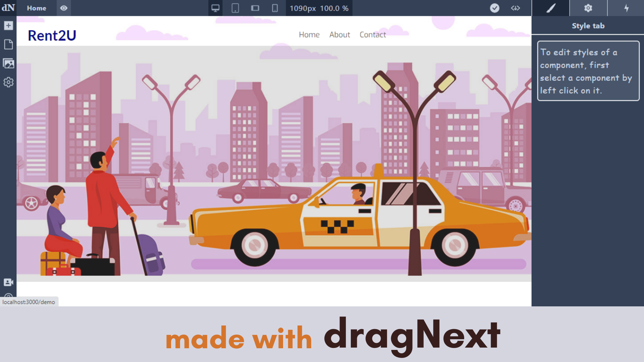This screenshot has width=644, height=362.
Task: Open the left sidebar settings gear
Action: (x=8, y=82)
